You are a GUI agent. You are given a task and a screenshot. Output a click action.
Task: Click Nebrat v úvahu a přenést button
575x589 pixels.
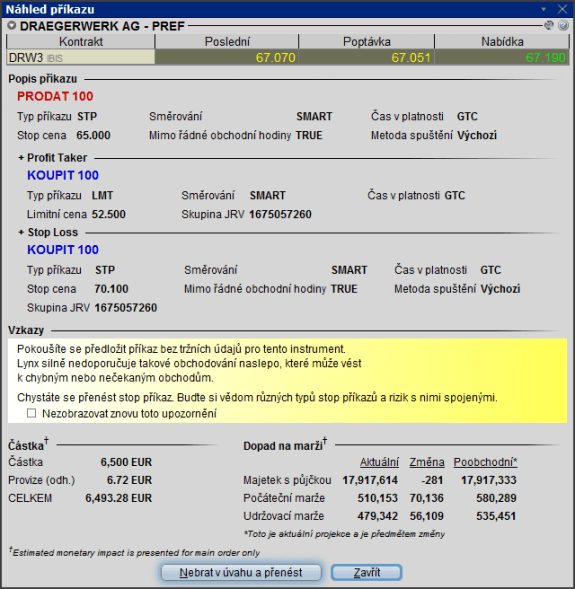coord(241,572)
